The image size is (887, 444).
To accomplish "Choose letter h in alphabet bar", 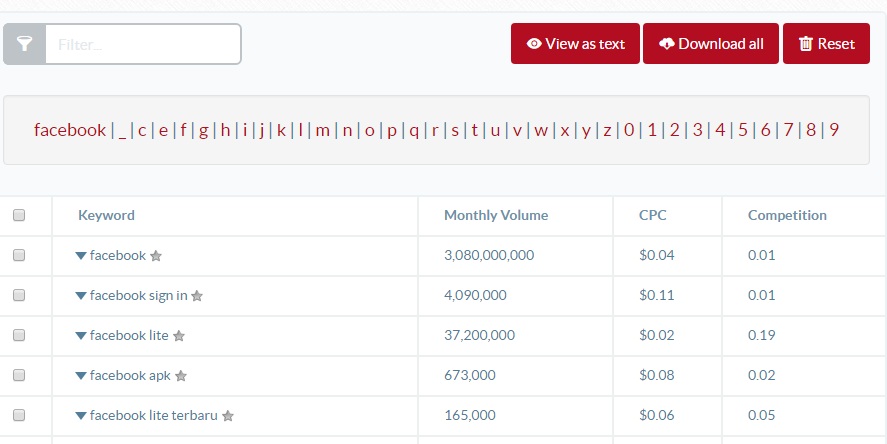I will tap(225, 130).
